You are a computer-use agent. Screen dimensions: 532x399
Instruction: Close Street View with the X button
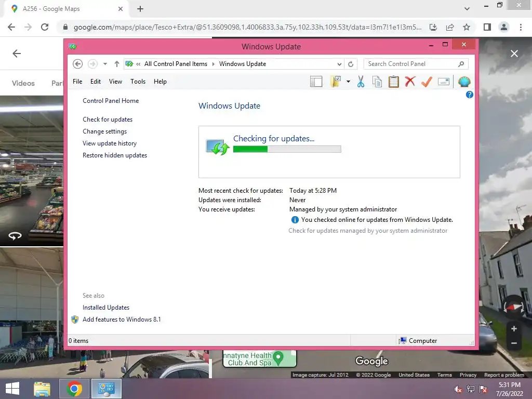[x=514, y=54]
